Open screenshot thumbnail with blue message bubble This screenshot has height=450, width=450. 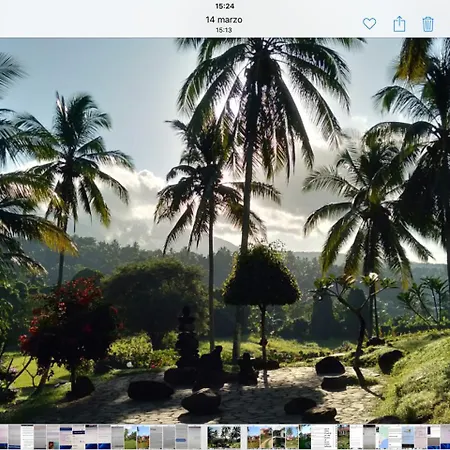coord(182,437)
